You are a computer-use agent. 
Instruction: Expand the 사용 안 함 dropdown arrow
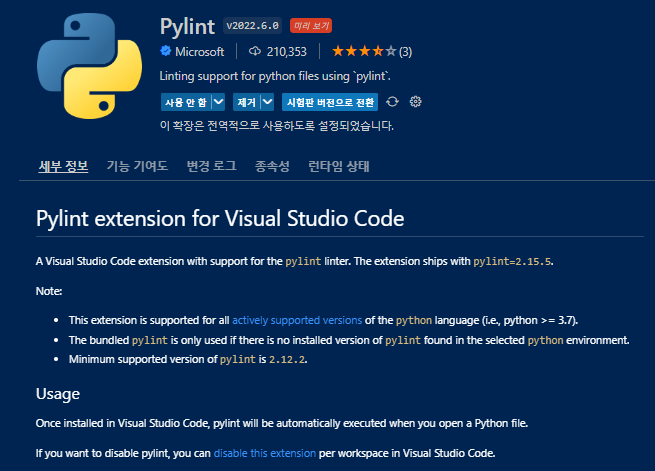click(x=218, y=102)
